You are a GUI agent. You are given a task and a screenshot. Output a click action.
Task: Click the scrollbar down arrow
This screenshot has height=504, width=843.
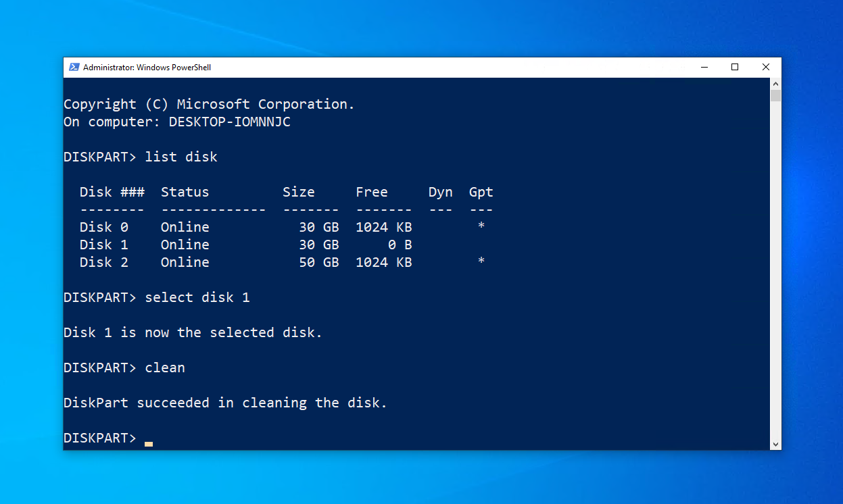tap(775, 444)
